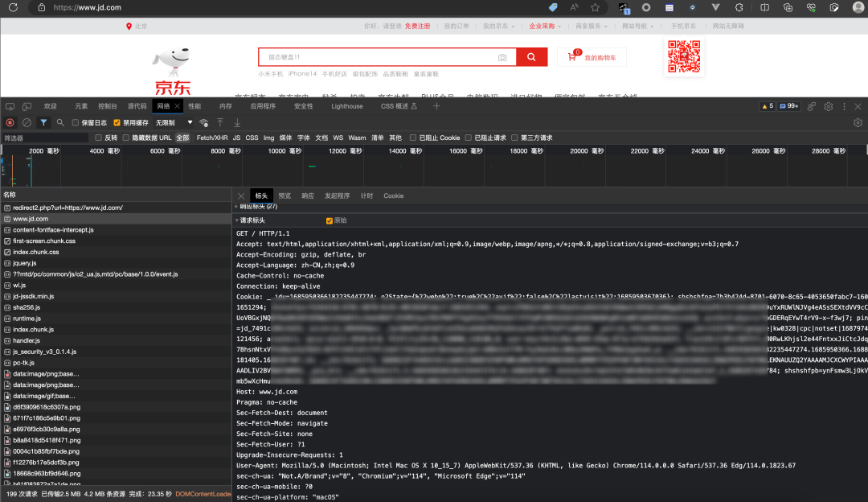Select the jquery.js request row
The height and width of the screenshot is (502, 868).
tap(116, 263)
